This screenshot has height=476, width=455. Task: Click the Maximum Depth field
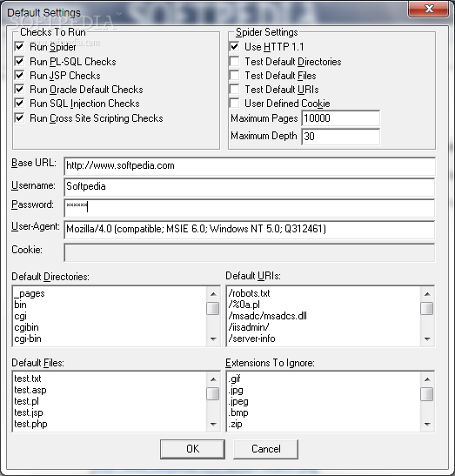(x=340, y=137)
